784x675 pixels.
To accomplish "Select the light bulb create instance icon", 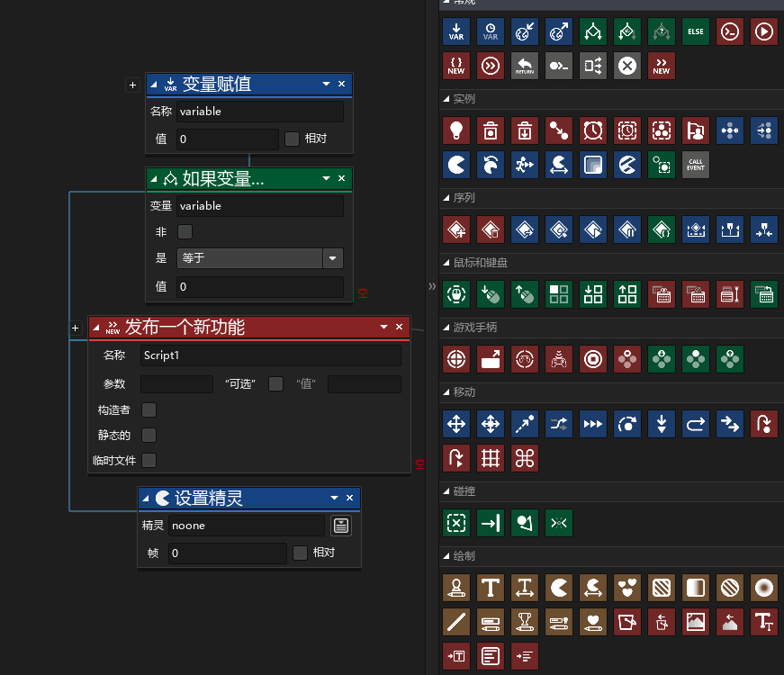I will [x=456, y=130].
